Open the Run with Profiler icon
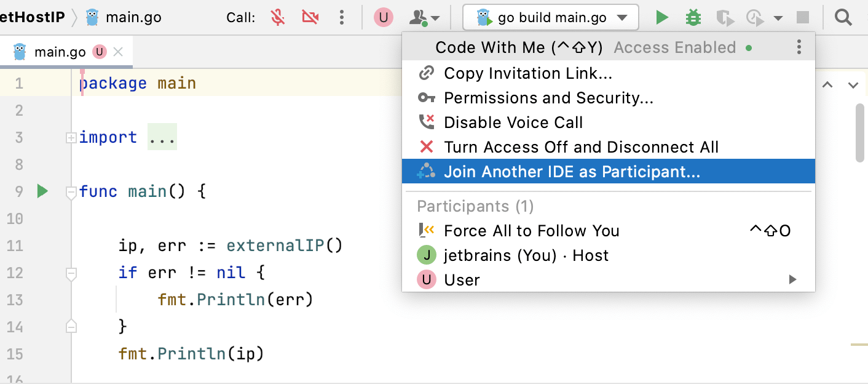 click(x=753, y=17)
